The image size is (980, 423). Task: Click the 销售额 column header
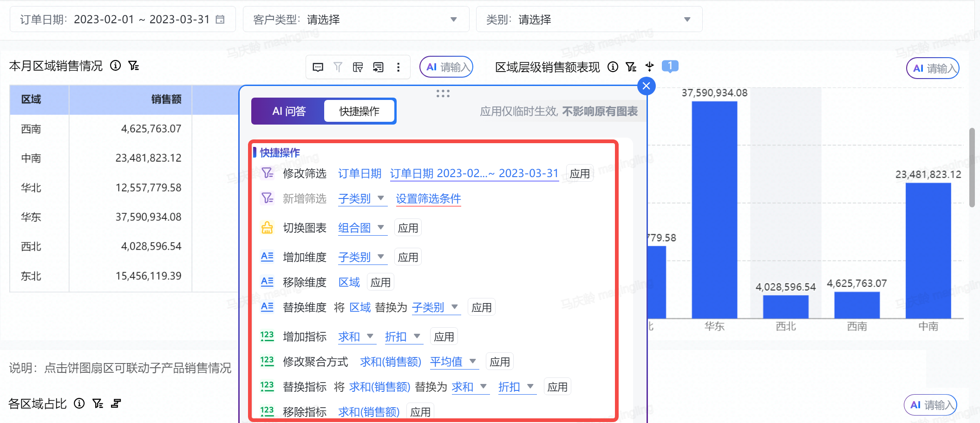tap(131, 99)
